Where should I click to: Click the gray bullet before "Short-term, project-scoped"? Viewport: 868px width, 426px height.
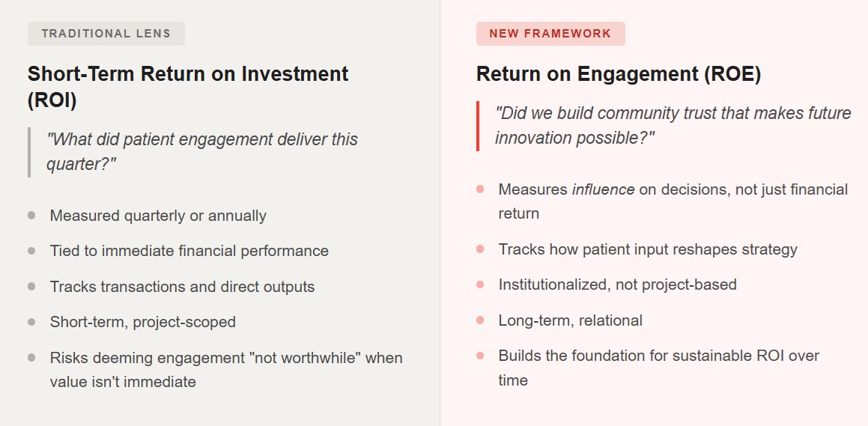(31, 322)
